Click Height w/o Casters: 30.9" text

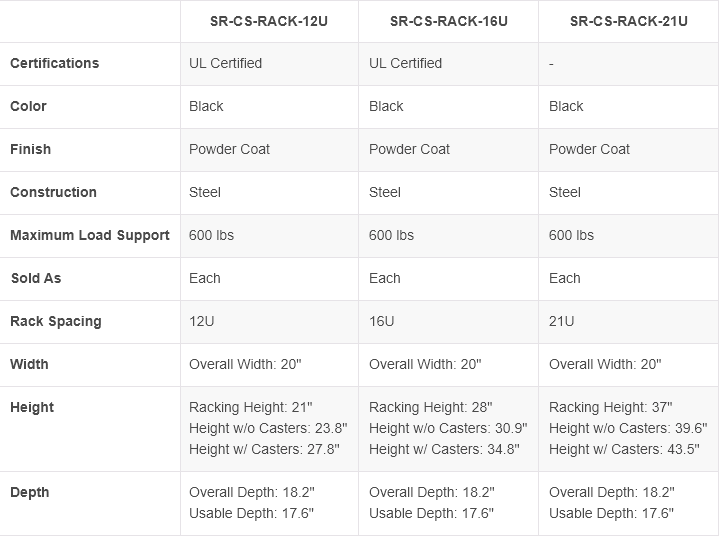click(448, 428)
